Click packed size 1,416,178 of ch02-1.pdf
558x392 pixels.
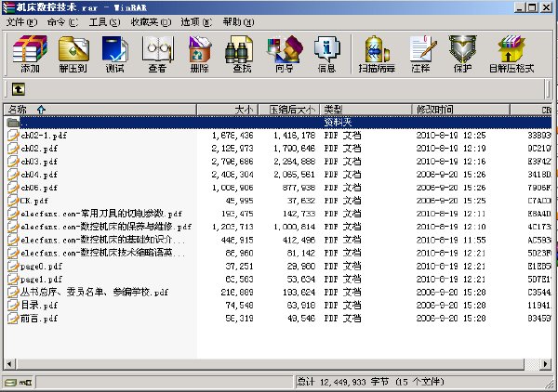click(294, 136)
